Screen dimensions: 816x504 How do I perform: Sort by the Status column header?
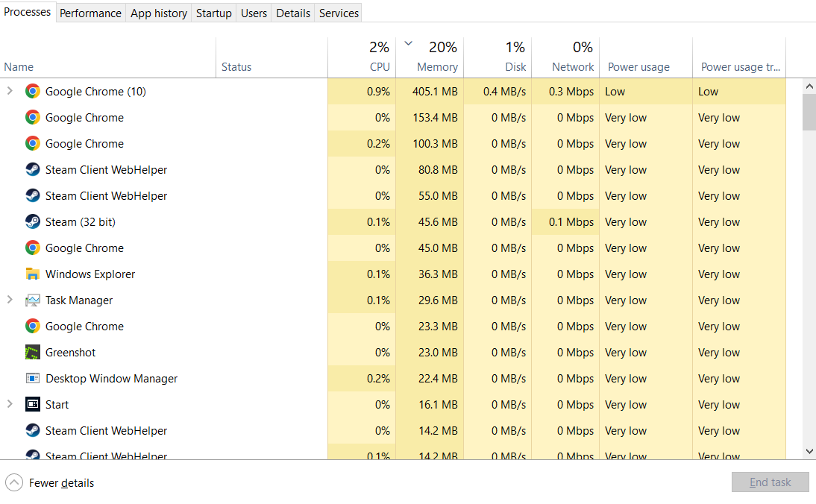(x=272, y=57)
